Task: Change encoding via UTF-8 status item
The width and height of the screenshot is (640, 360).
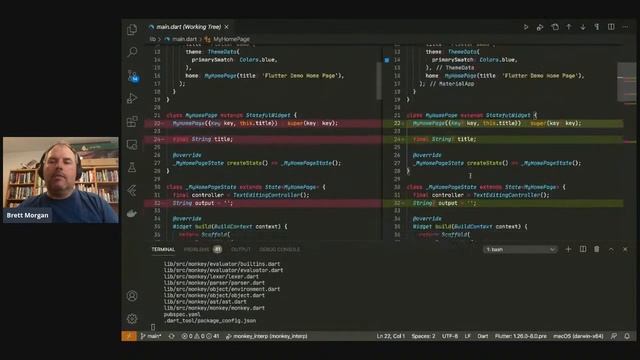Action: pos(450,336)
